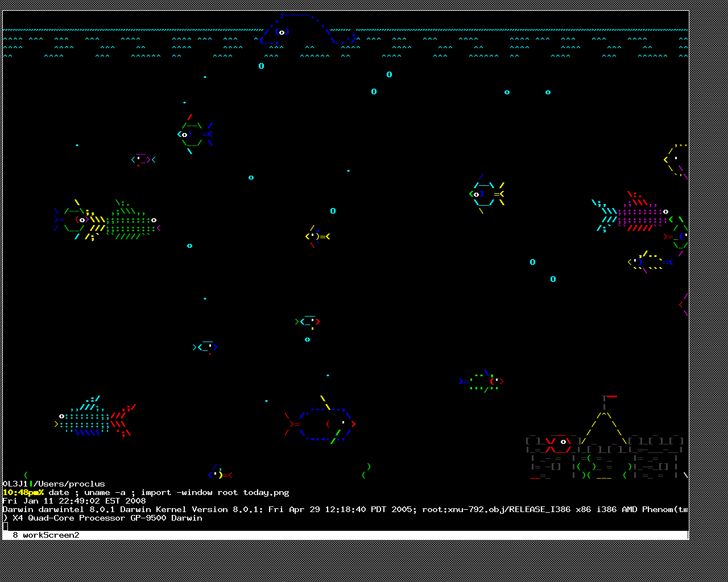Click the green spotted fish with red head
Viewport: 728px width, 582px height.
482,381
